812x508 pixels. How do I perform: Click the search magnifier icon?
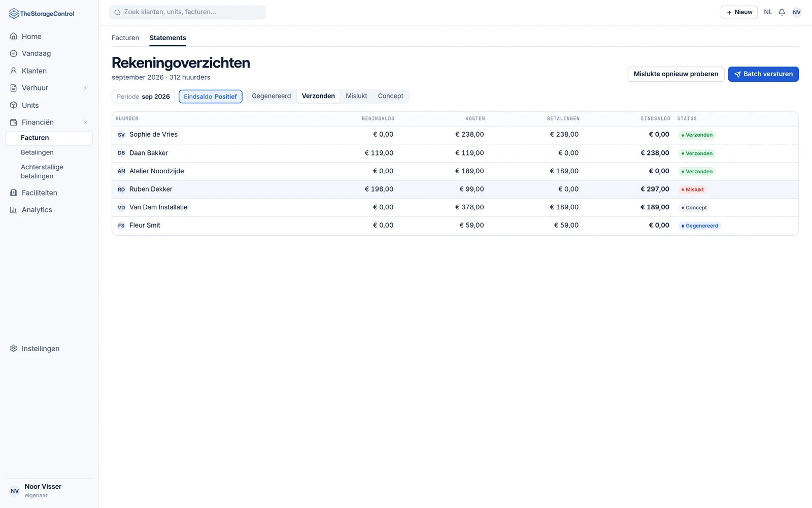[117, 12]
